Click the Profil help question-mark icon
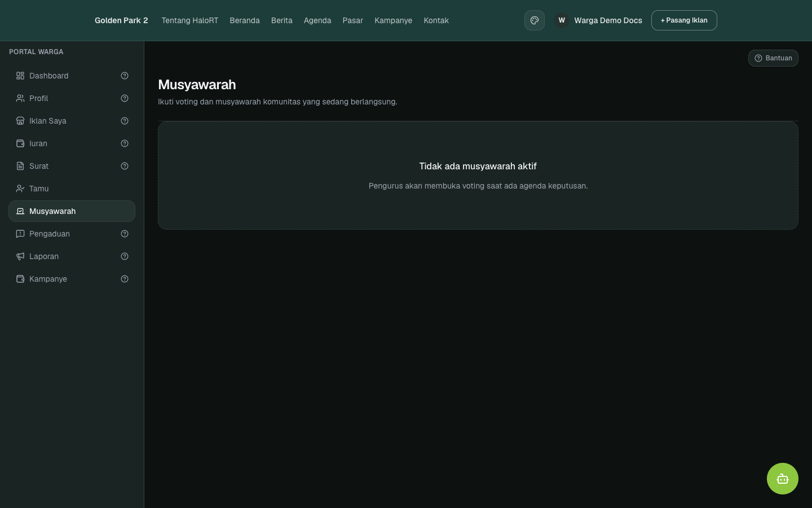Screen dimensions: 812x508 [125, 98]
